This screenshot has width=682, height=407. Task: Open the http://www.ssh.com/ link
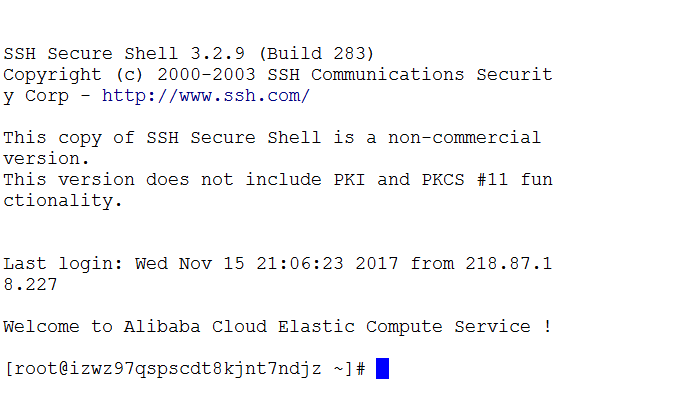[206, 96]
